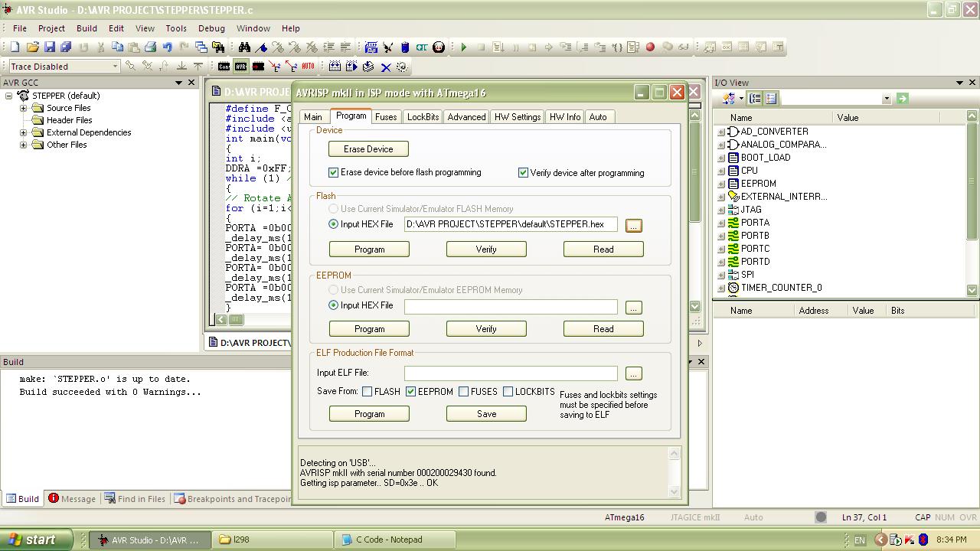Switch to the LockBits tab
This screenshot has width=980, height=551.
(x=423, y=117)
